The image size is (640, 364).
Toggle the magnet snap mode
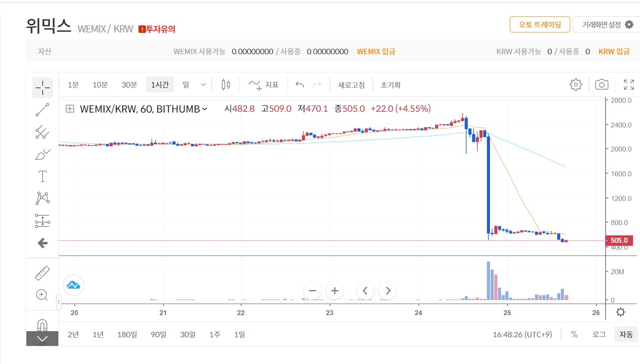[x=42, y=325]
